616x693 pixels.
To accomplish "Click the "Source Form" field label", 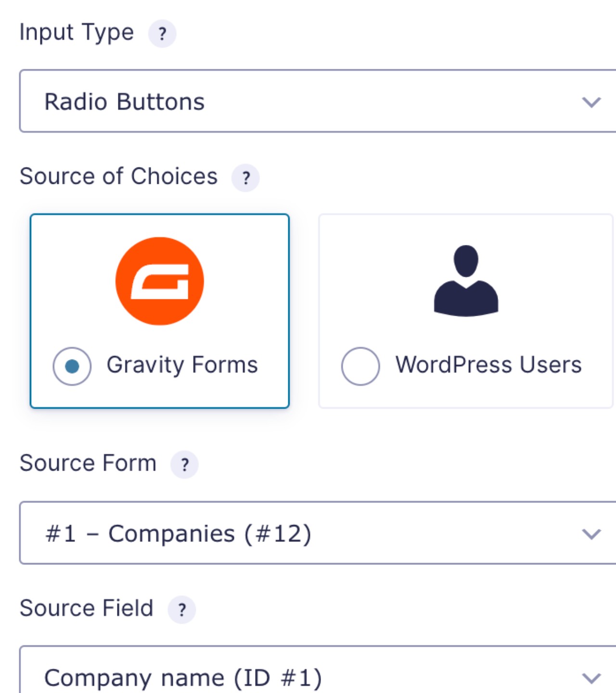I will (88, 463).
